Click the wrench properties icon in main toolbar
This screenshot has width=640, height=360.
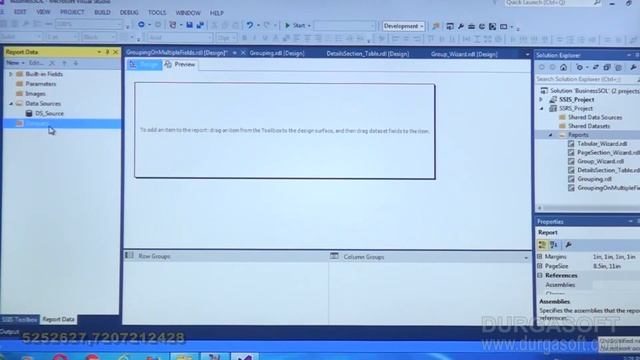click(x=461, y=27)
